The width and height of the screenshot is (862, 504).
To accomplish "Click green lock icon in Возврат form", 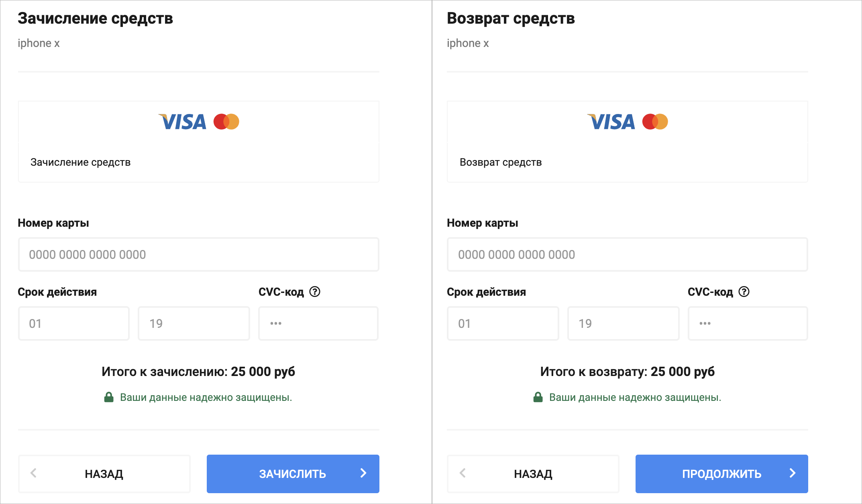I will 538,397.
